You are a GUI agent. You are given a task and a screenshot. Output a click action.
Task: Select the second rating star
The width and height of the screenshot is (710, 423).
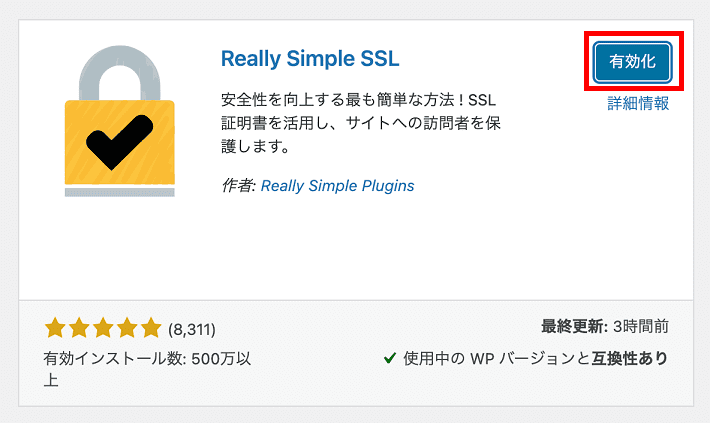[79, 328]
